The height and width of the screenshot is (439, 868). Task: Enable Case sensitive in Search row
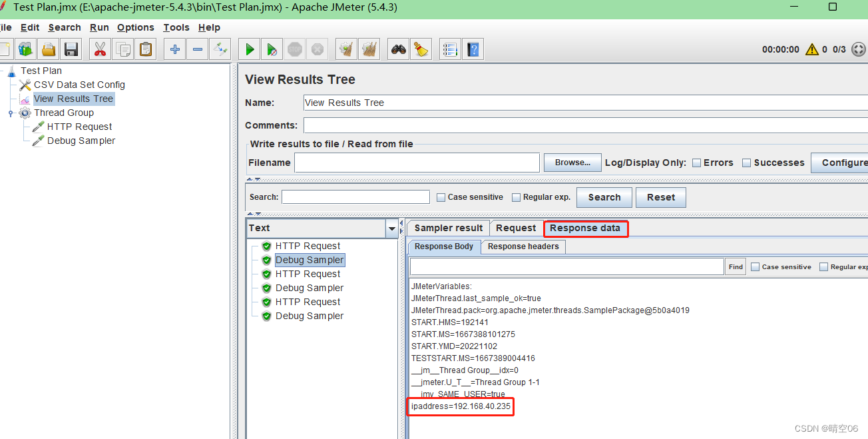coord(441,197)
